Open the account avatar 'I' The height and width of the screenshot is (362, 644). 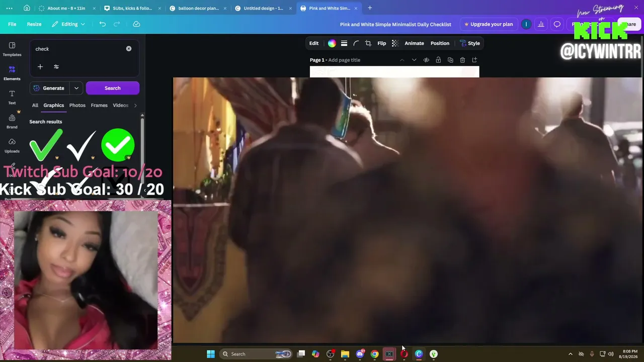(526, 24)
